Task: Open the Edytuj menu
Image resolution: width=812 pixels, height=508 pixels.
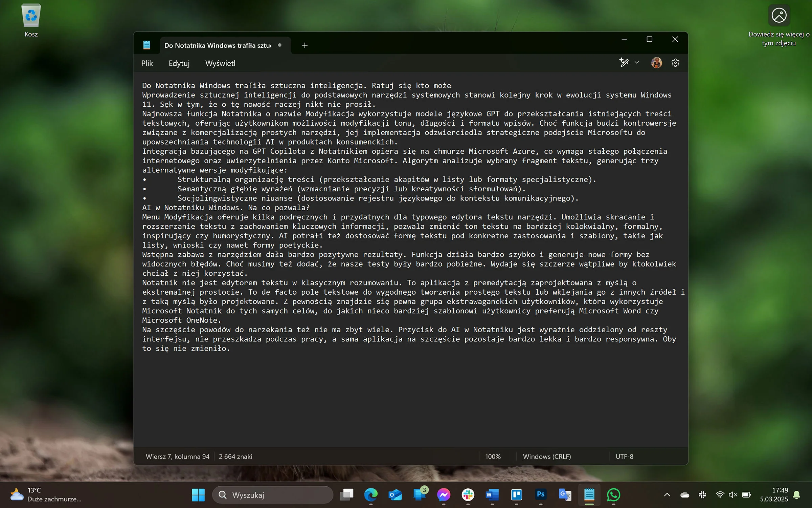Action: [x=179, y=63]
